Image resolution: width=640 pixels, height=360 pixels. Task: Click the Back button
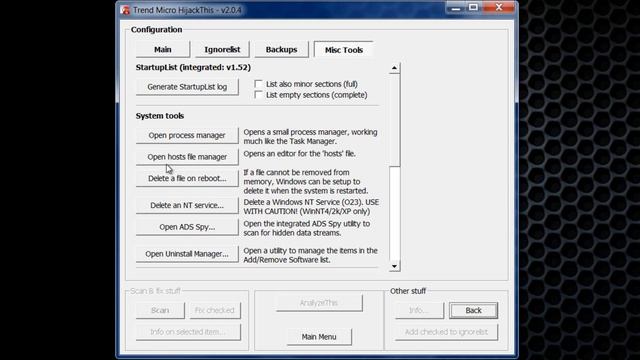click(x=473, y=311)
